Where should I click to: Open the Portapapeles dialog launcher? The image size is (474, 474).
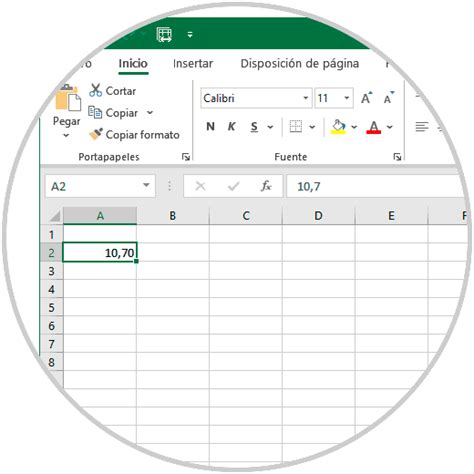(186, 157)
